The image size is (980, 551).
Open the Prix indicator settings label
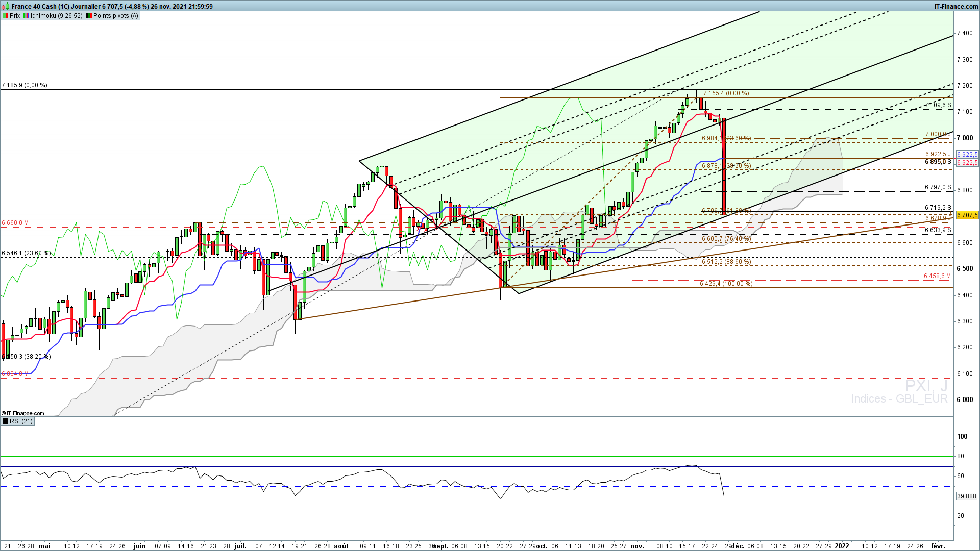pyautogui.click(x=15, y=16)
